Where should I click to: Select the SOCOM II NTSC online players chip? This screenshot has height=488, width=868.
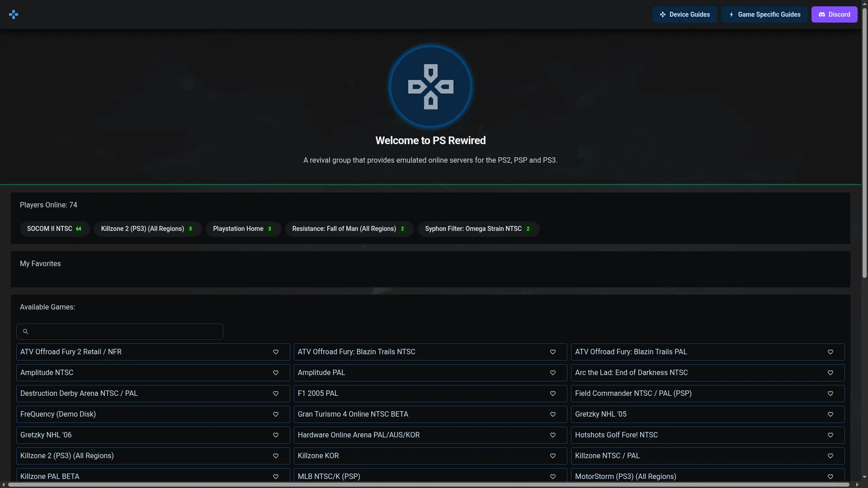click(55, 229)
